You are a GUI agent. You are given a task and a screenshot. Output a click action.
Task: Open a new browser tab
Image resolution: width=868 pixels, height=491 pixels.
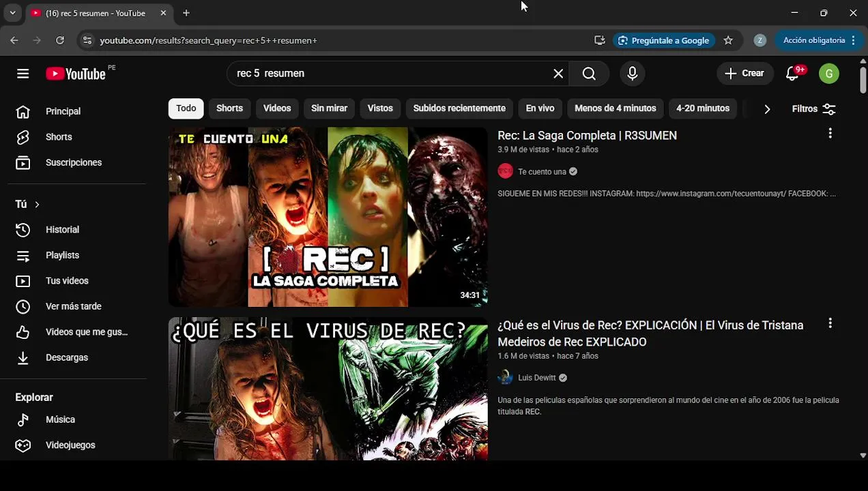pos(186,13)
